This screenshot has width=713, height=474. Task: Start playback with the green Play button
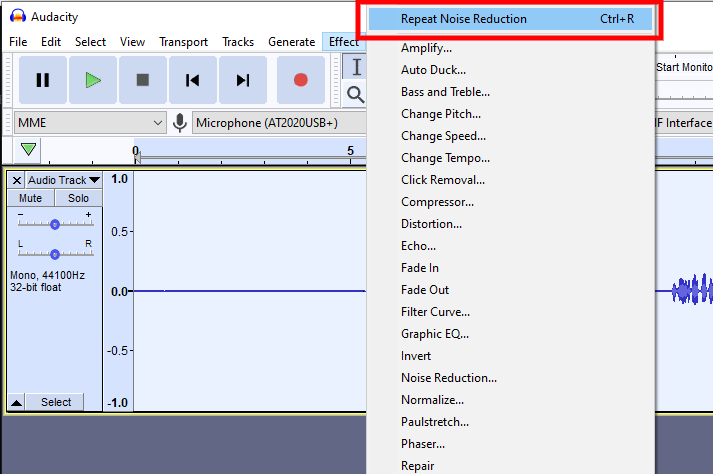click(x=93, y=80)
